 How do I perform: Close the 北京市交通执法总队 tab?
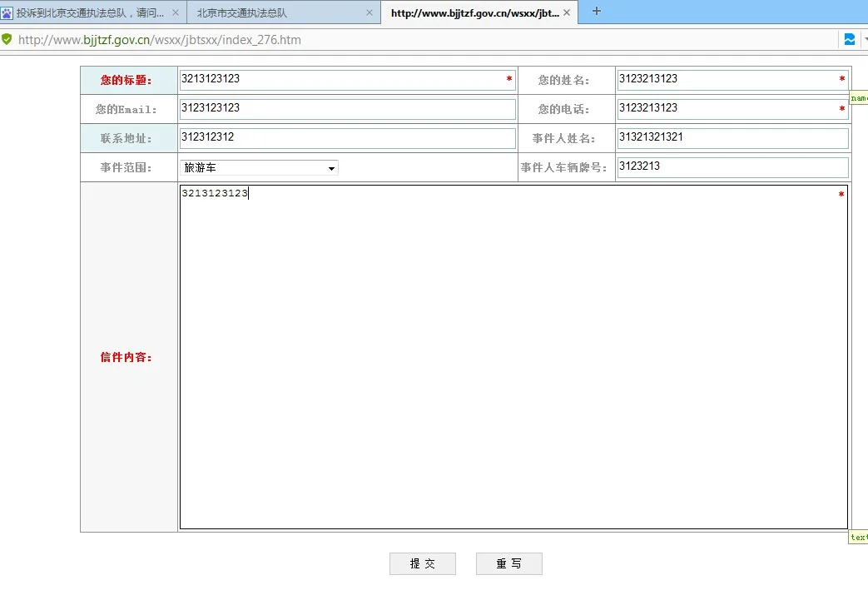[x=370, y=13]
